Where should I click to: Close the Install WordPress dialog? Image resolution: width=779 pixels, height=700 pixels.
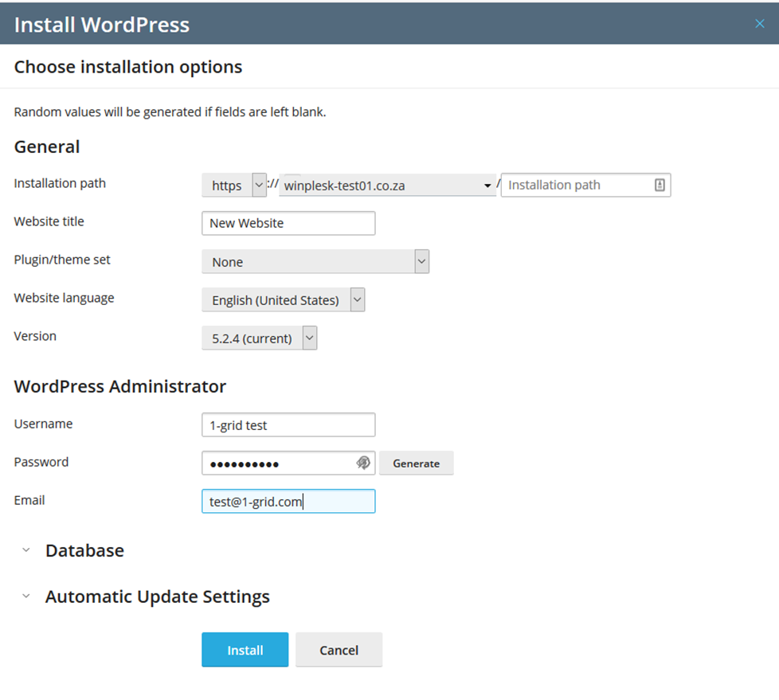coord(759,23)
